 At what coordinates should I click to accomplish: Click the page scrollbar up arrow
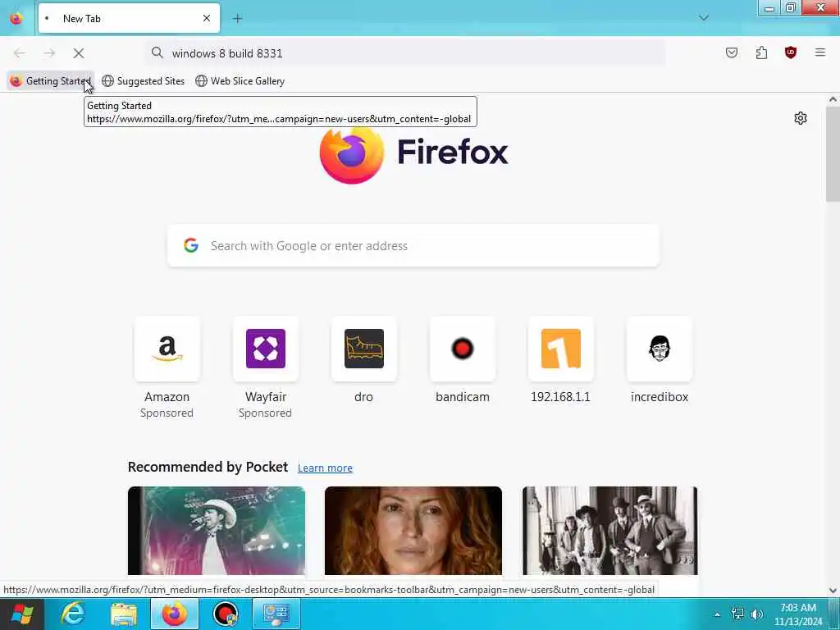point(833,99)
